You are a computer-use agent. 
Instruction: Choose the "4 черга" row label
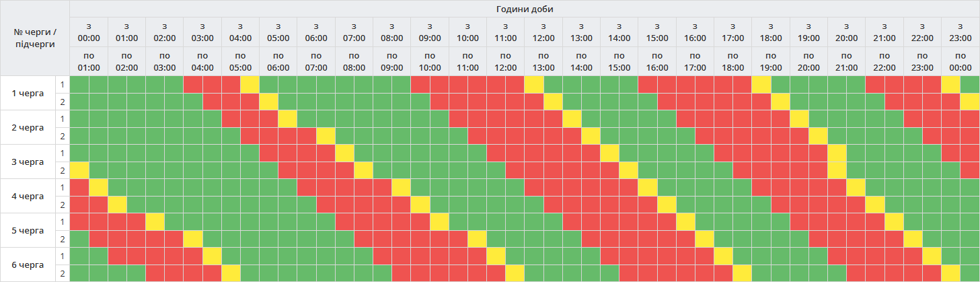pos(28,196)
